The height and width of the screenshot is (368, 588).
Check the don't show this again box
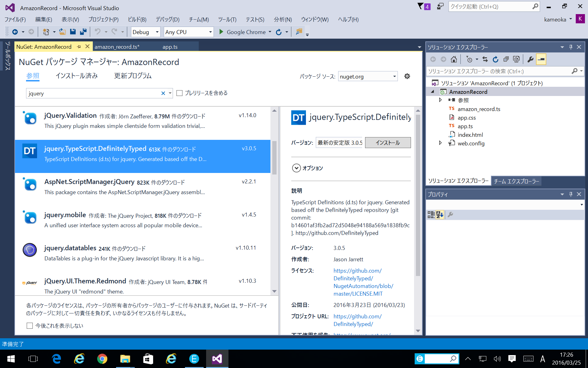pyautogui.click(x=30, y=326)
